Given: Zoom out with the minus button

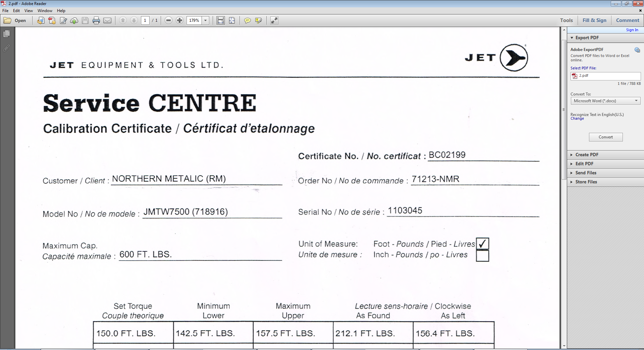Looking at the screenshot, I should (169, 20).
